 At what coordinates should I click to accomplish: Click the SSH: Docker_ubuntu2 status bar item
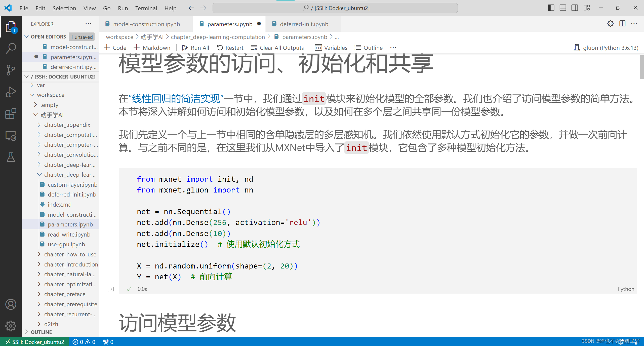(34, 342)
